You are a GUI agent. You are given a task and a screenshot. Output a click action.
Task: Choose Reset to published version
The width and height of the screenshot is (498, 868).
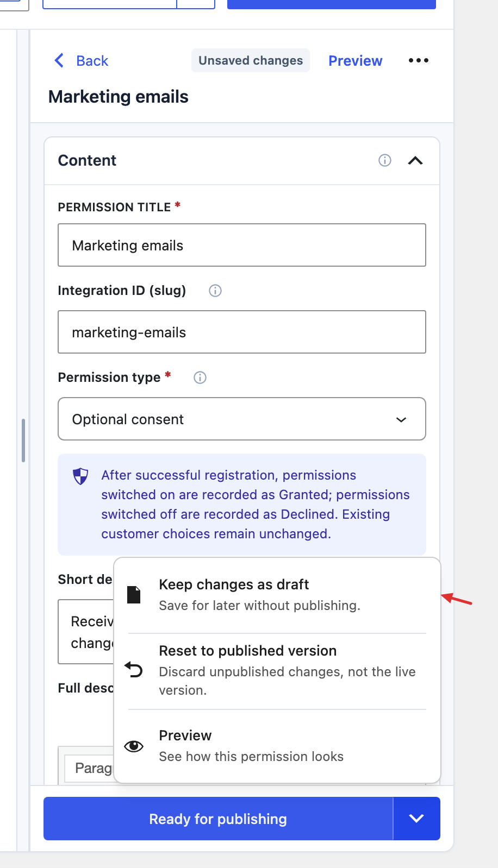point(277,670)
